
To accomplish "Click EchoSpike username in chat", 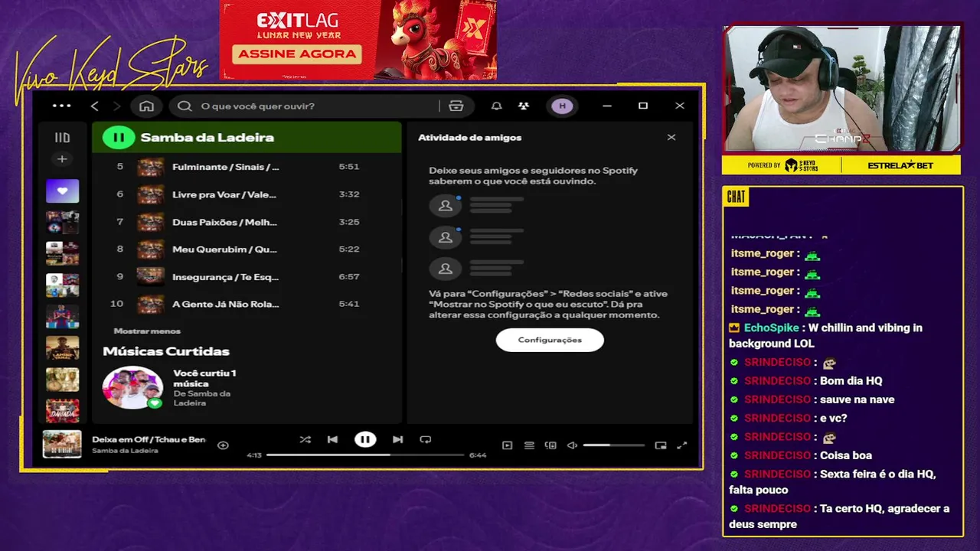I will (771, 328).
